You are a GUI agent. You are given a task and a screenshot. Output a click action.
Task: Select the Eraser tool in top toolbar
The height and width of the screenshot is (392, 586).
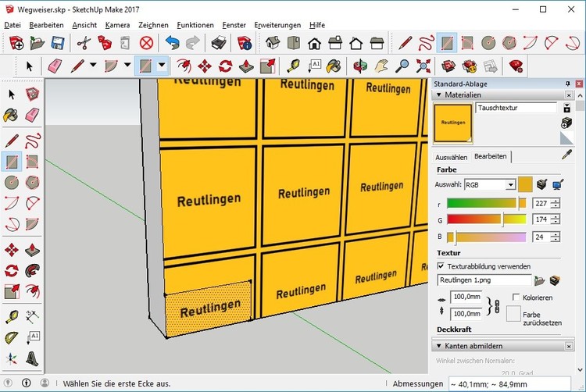tap(55, 66)
